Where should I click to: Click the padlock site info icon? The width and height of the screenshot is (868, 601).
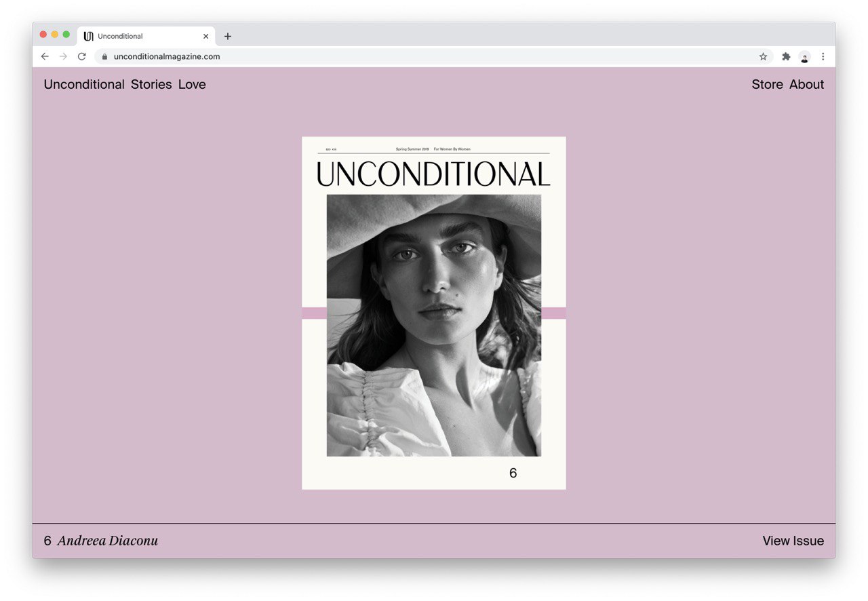click(104, 57)
